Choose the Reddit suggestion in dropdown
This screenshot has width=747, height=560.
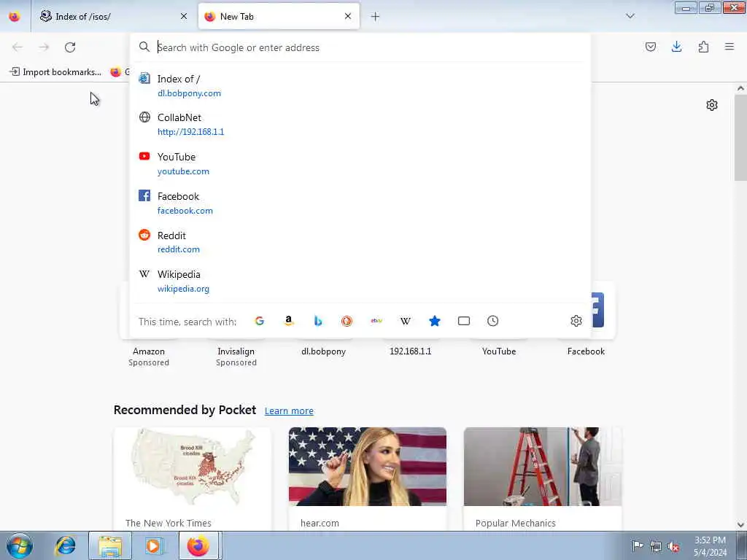[x=360, y=242]
